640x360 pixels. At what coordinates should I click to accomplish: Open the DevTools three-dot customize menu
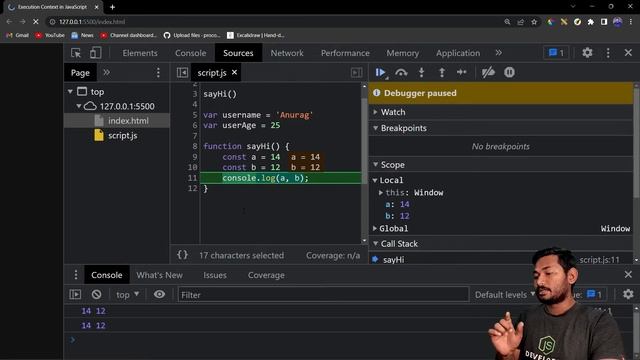(x=608, y=53)
